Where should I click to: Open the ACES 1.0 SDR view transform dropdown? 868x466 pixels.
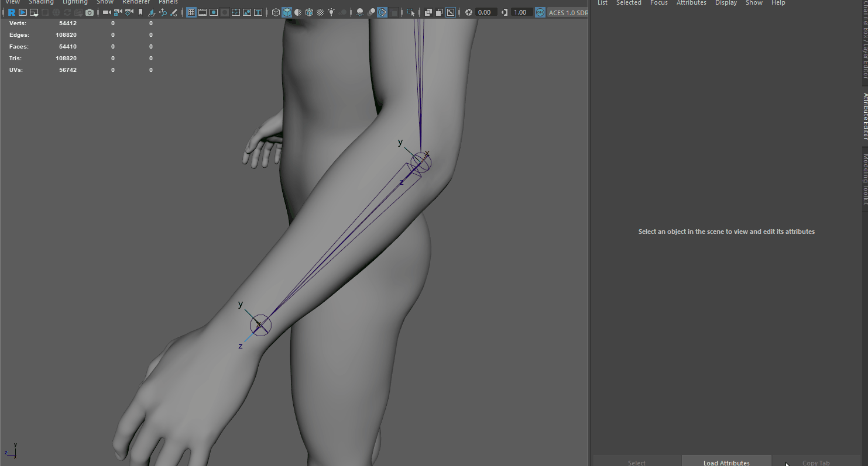tap(568, 12)
